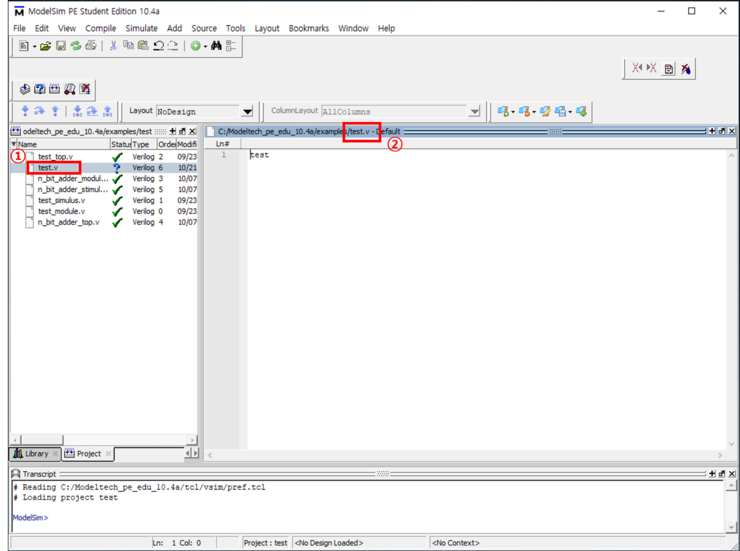Close the source editor pane
The width and height of the screenshot is (740, 551).
[732, 131]
